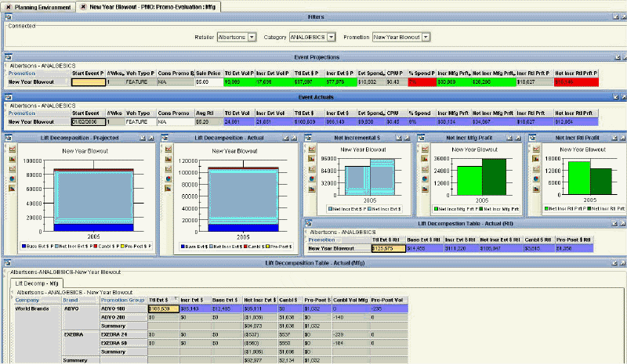Click yellow Pre-Post $ P legend swatch
627x364 pixels.
[123, 246]
